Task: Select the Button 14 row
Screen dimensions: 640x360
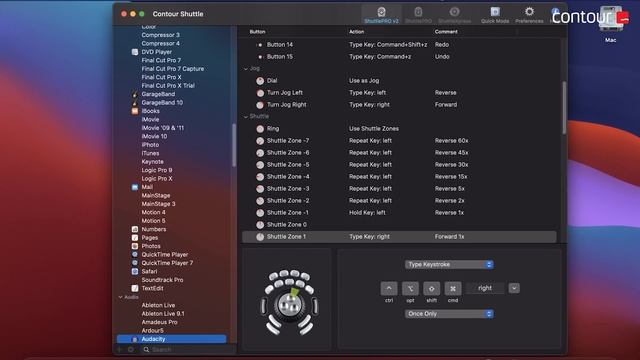Action: tap(399, 44)
